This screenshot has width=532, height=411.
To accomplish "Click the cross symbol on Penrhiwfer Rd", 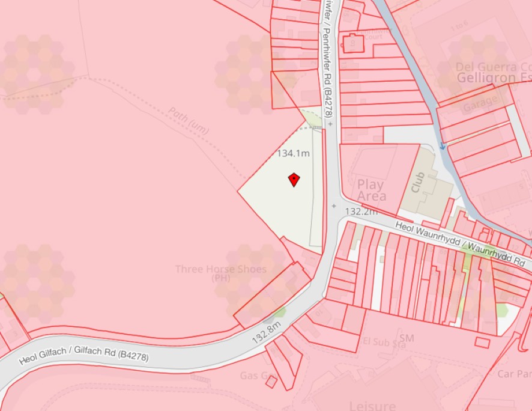I will (x=330, y=124).
